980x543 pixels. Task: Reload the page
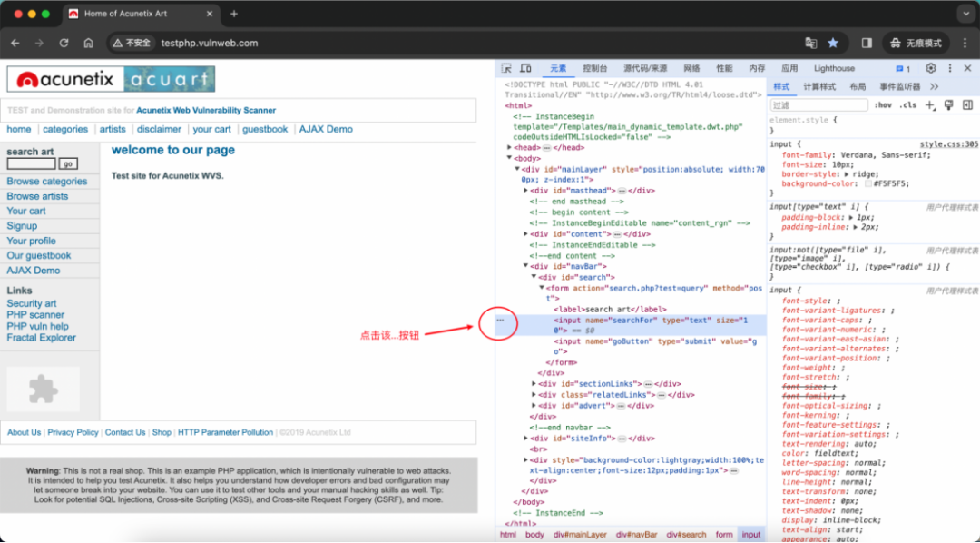pos(64,44)
